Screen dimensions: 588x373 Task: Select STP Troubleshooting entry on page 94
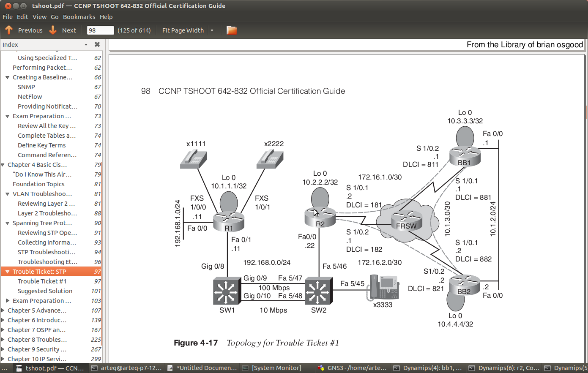pos(46,252)
